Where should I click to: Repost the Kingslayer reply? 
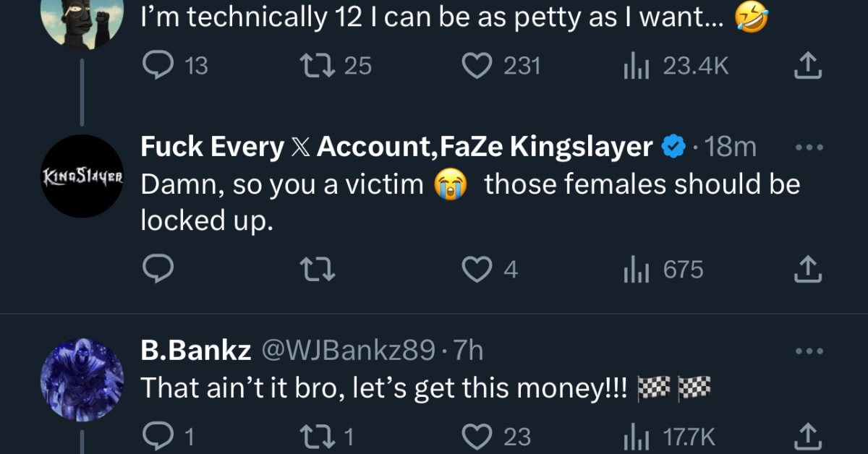click(x=318, y=270)
